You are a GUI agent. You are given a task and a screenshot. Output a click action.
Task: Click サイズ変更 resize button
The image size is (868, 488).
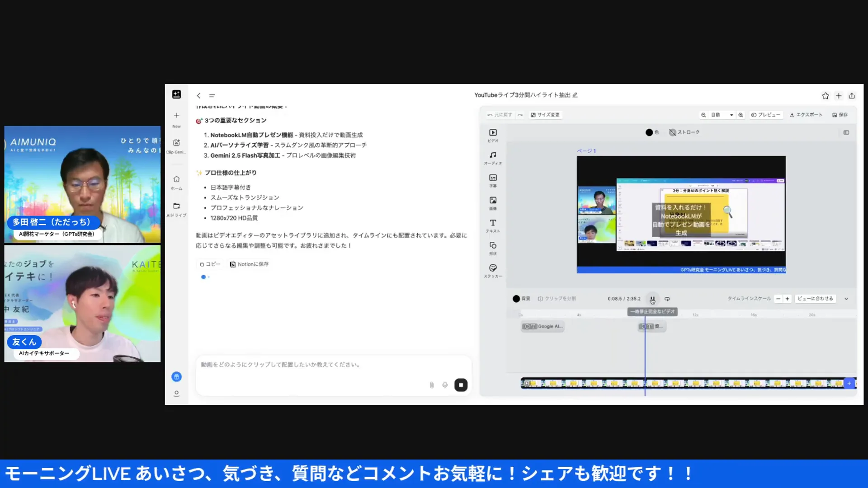coord(545,115)
